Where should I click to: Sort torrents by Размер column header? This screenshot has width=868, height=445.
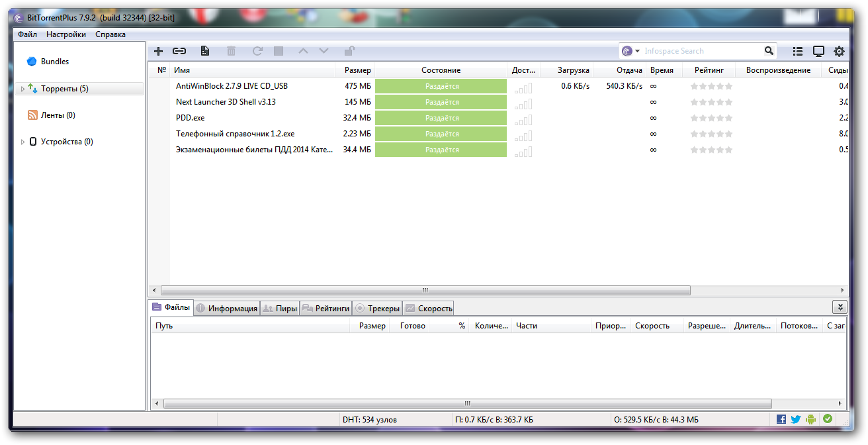coord(357,70)
